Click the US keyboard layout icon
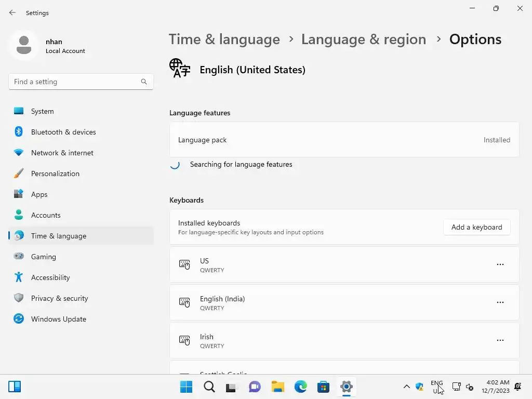The height and width of the screenshot is (399, 532). (184, 264)
